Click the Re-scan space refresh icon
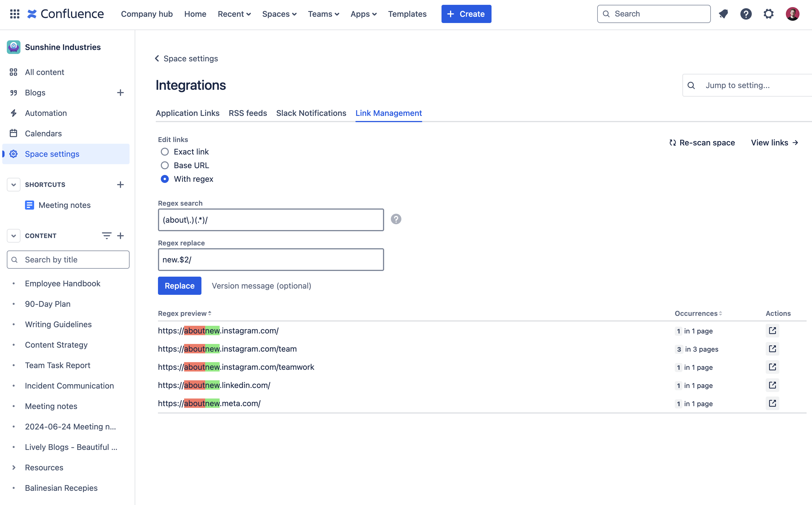812x505 pixels. pyautogui.click(x=672, y=142)
